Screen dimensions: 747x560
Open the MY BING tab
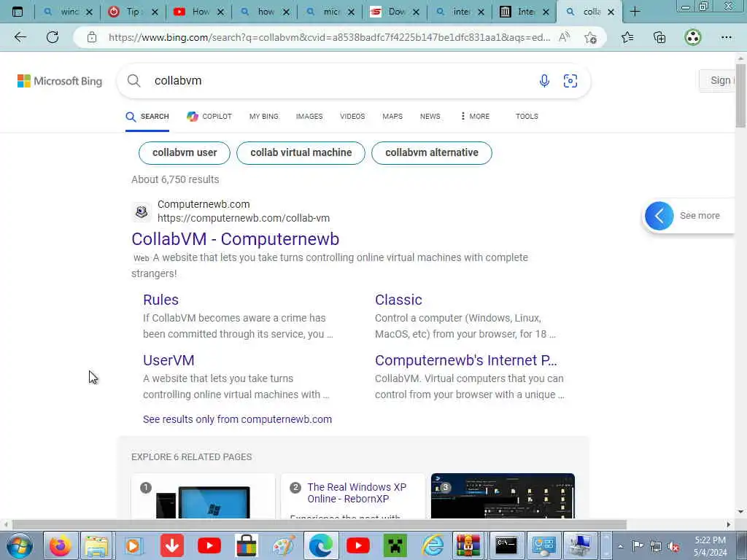[264, 116]
